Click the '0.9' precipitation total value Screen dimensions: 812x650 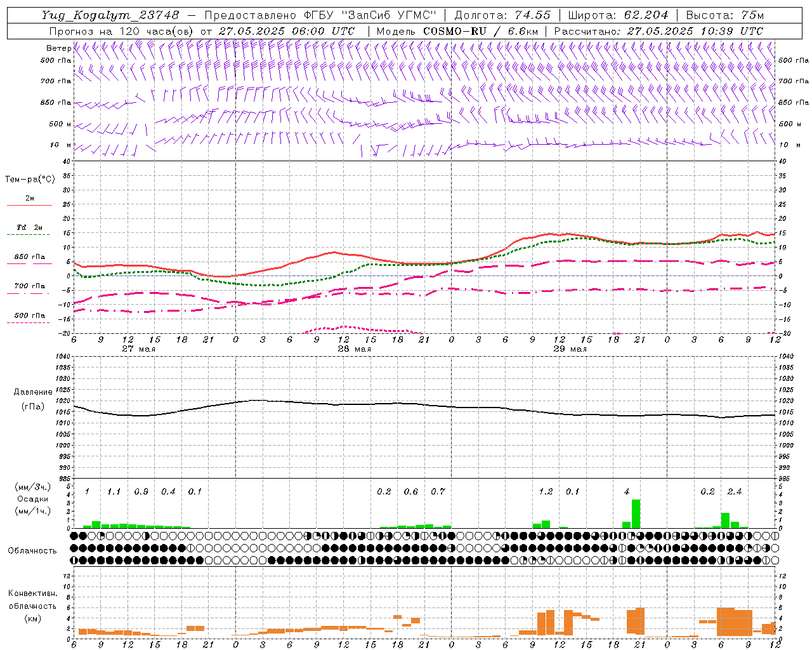tap(141, 492)
